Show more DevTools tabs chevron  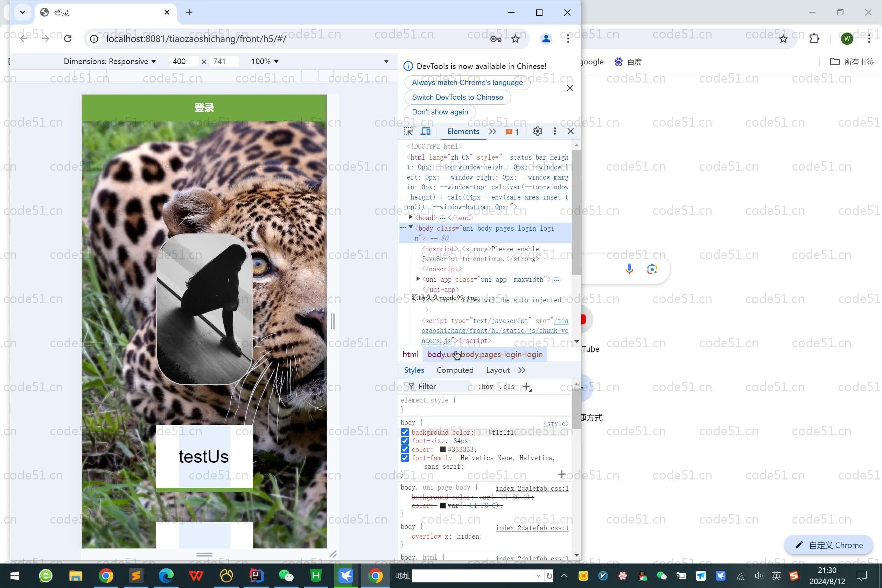[x=492, y=132]
